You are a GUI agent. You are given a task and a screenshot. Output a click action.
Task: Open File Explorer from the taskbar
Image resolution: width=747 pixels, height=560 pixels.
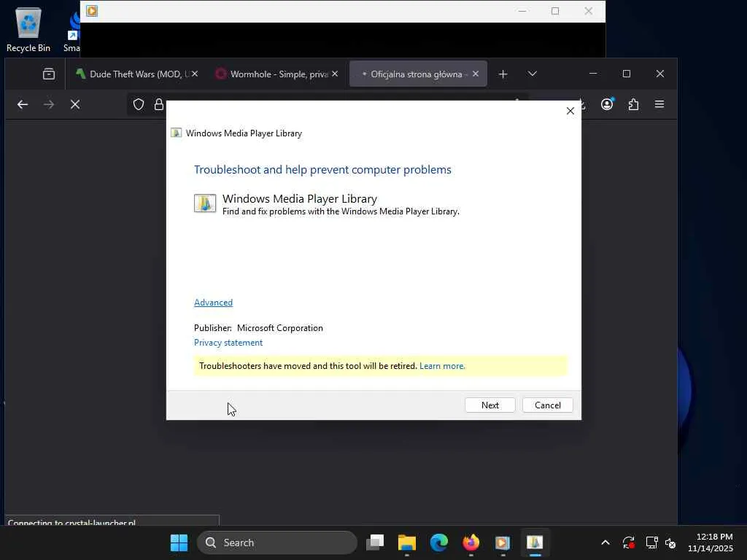tap(407, 542)
